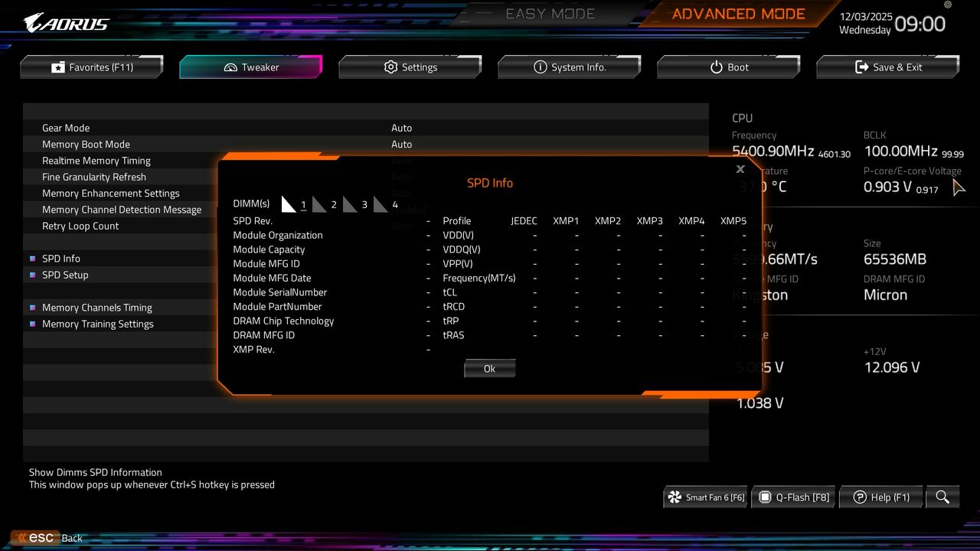Open the Gear Mode Auto dropdown
The height and width of the screenshot is (551, 980).
(402, 128)
